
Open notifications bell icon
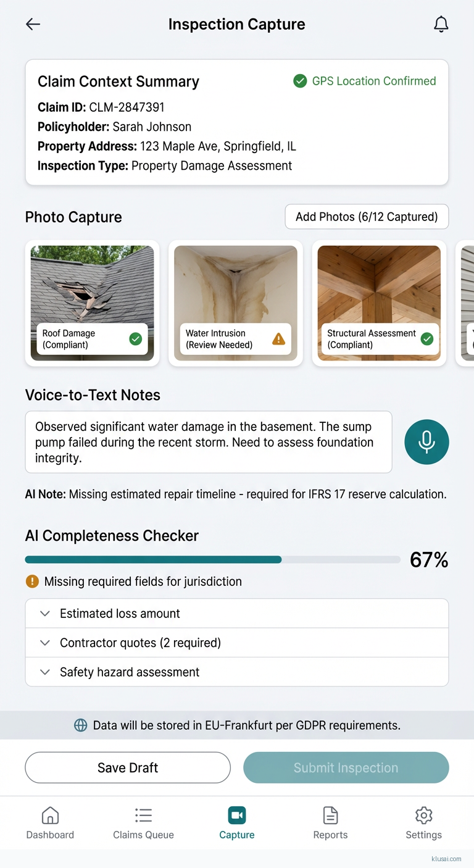tap(441, 24)
